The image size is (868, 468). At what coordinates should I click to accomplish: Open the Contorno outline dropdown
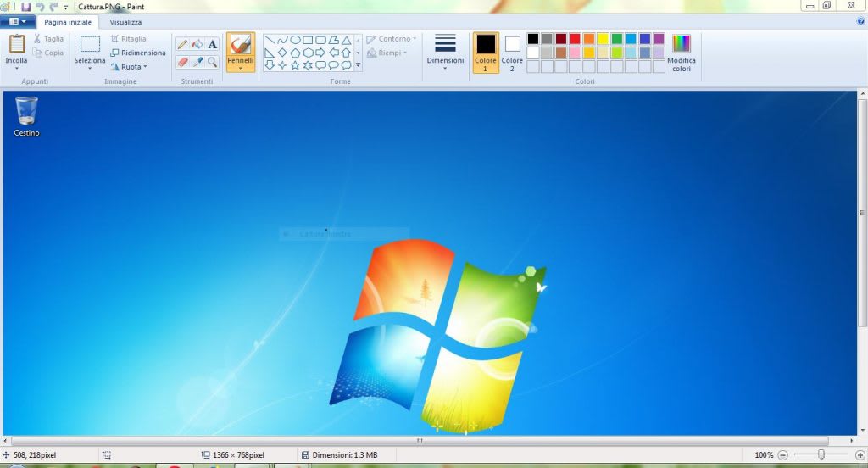pos(392,39)
